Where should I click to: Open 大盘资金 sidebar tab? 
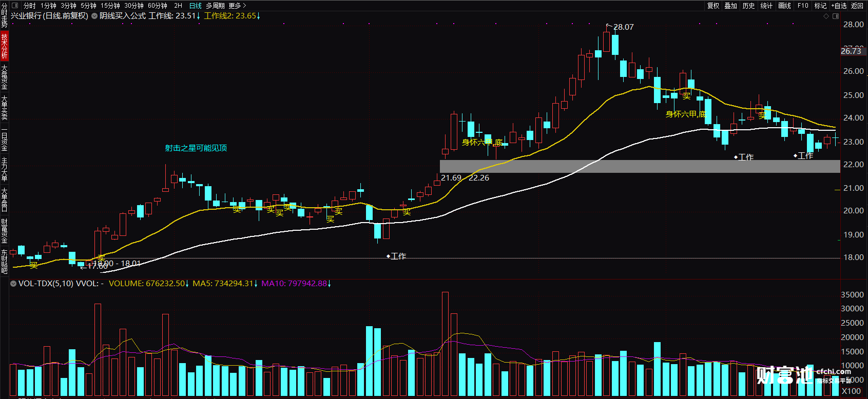tap(4, 77)
